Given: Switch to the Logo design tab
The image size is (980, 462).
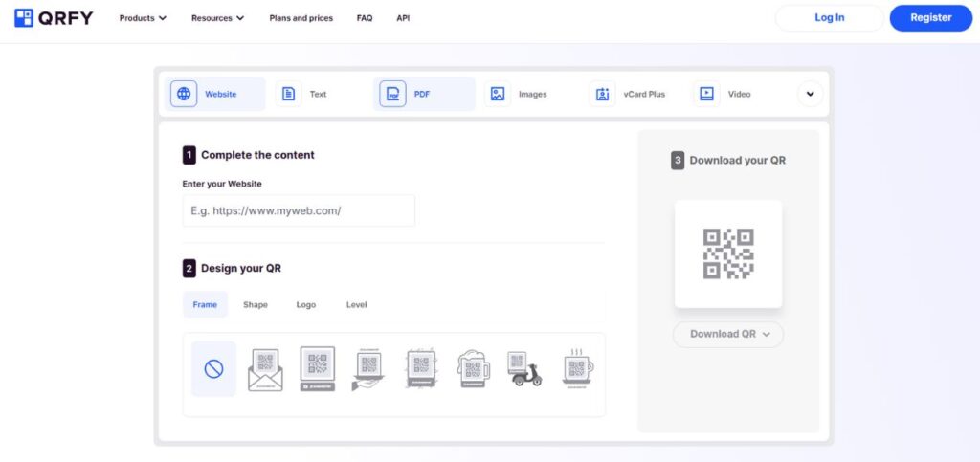Looking at the screenshot, I should (306, 305).
